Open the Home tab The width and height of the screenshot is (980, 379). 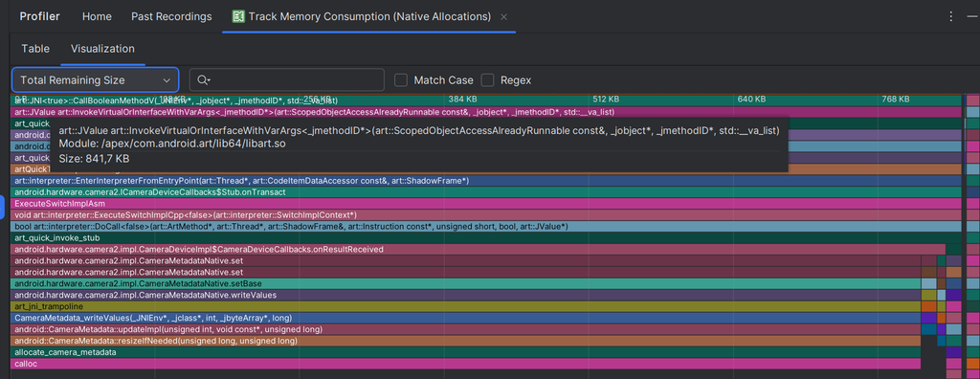click(x=97, y=16)
